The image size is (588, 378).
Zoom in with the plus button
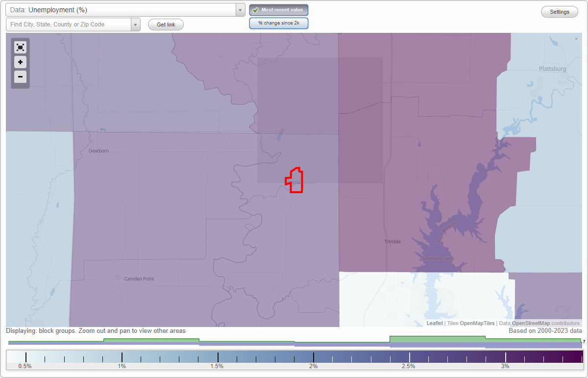(x=20, y=62)
